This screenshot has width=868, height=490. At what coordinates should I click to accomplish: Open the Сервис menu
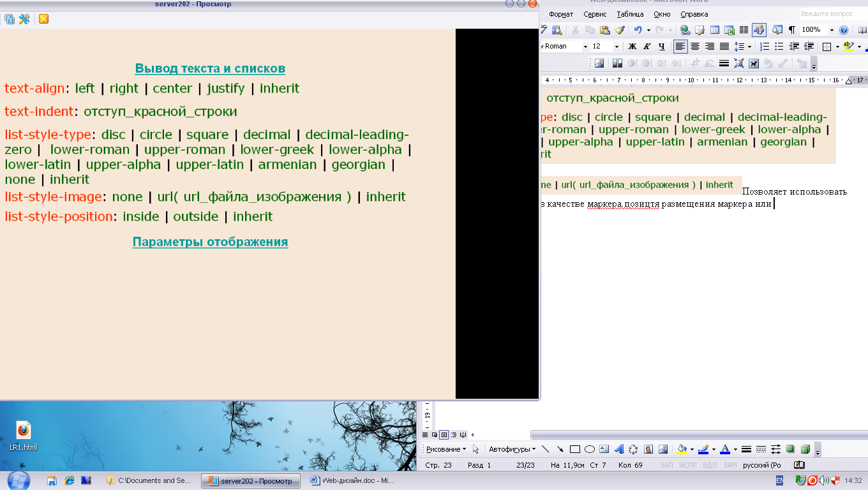coord(595,14)
